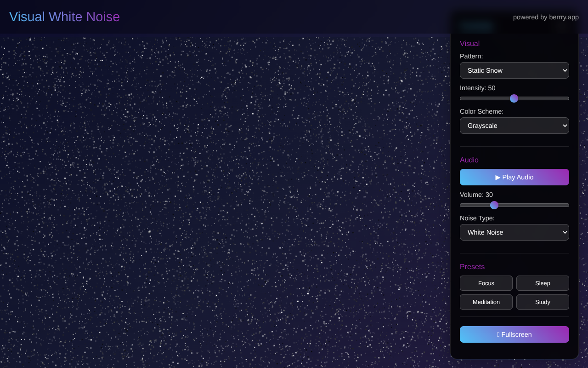
Task: Click the play triangle icon on Play Audio
Action: pyautogui.click(x=497, y=177)
